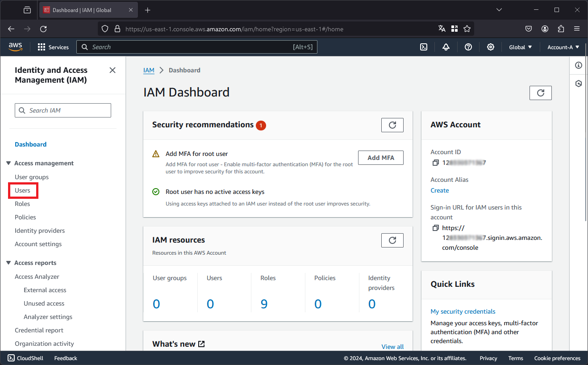588x365 pixels.
Task: Open the browser extensions icon
Action: 561,29
